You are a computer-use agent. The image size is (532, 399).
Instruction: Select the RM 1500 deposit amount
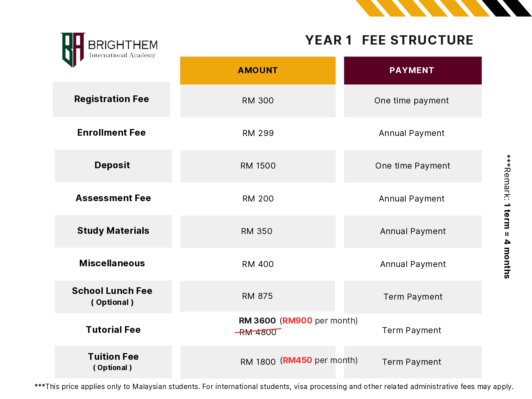[258, 166]
